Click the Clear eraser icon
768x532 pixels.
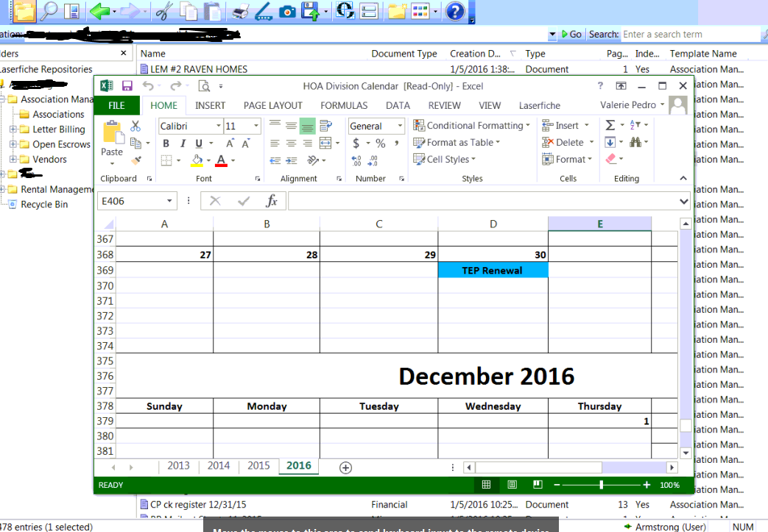pos(610,159)
